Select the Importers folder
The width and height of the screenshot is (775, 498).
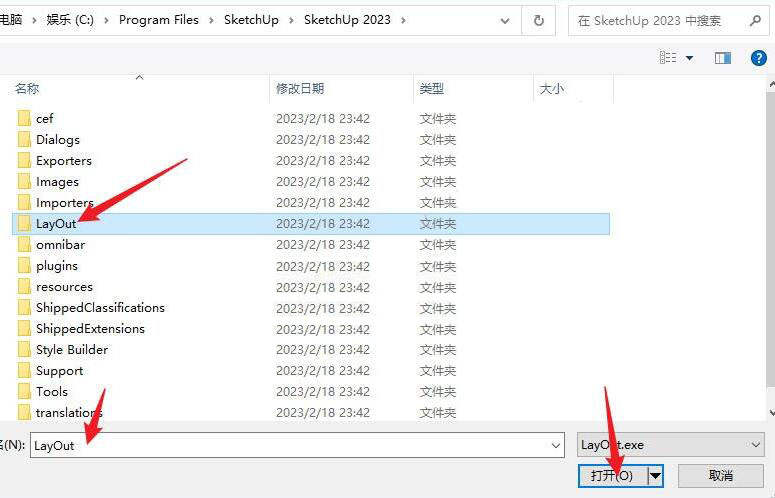pyautogui.click(x=65, y=203)
